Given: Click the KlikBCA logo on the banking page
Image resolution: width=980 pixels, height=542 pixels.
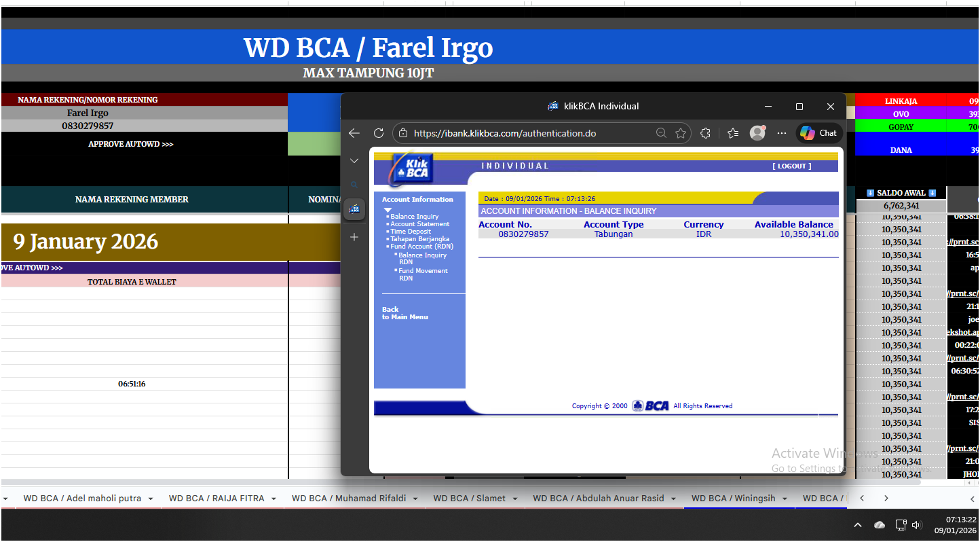Looking at the screenshot, I should pos(410,169).
